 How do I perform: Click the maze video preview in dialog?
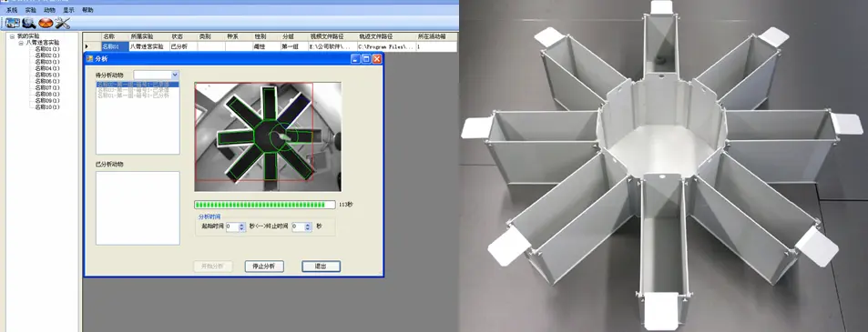point(268,136)
